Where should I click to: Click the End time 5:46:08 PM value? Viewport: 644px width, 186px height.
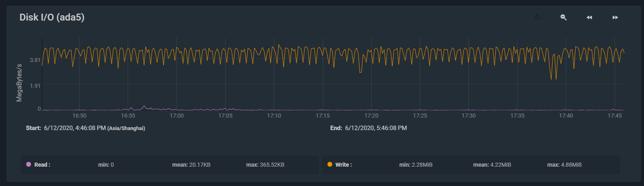[376, 128]
